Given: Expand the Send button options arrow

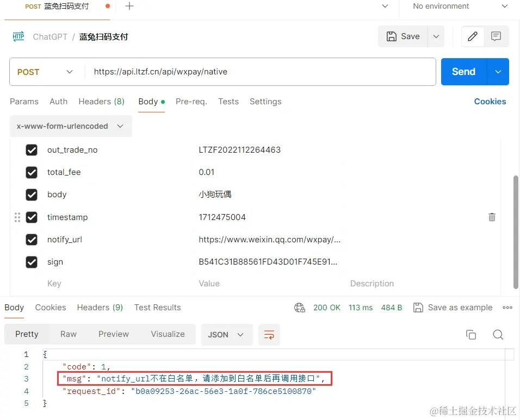Looking at the screenshot, I should [498, 72].
